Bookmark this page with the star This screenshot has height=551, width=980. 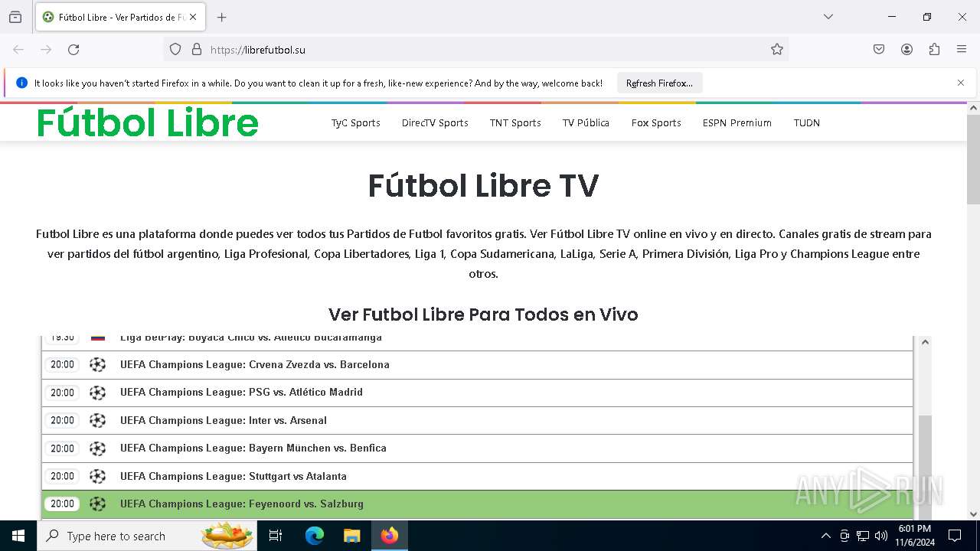(x=777, y=49)
